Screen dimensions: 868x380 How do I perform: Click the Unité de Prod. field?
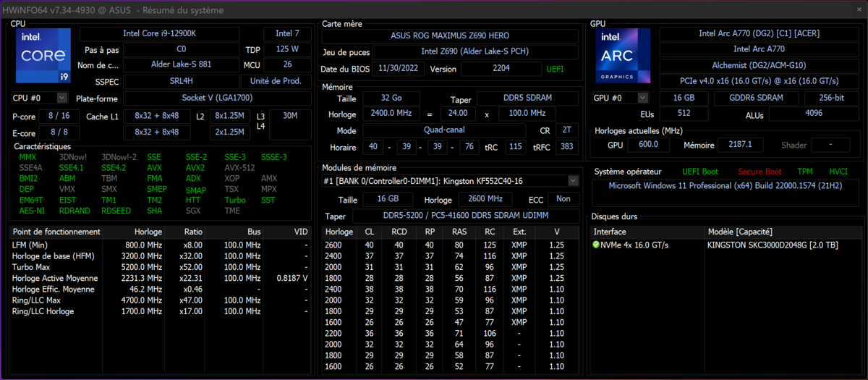pyautogui.click(x=277, y=81)
